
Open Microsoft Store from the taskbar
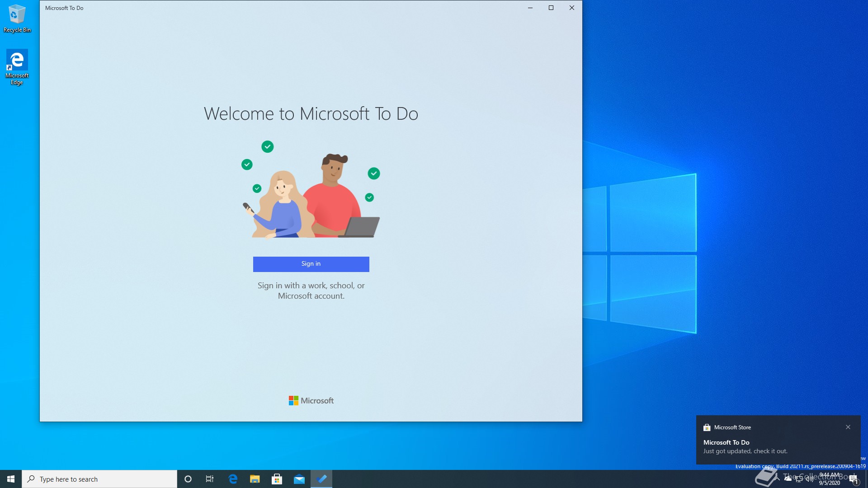[x=277, y=479]
